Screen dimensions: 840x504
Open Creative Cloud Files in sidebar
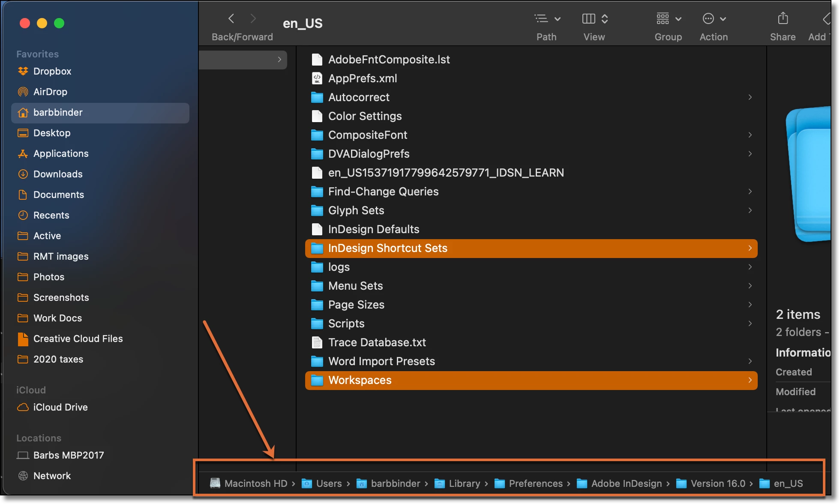(x=78, y=339)
